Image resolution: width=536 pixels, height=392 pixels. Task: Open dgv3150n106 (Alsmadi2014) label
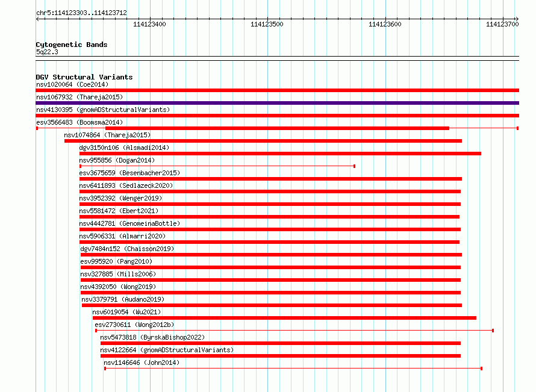124,148
